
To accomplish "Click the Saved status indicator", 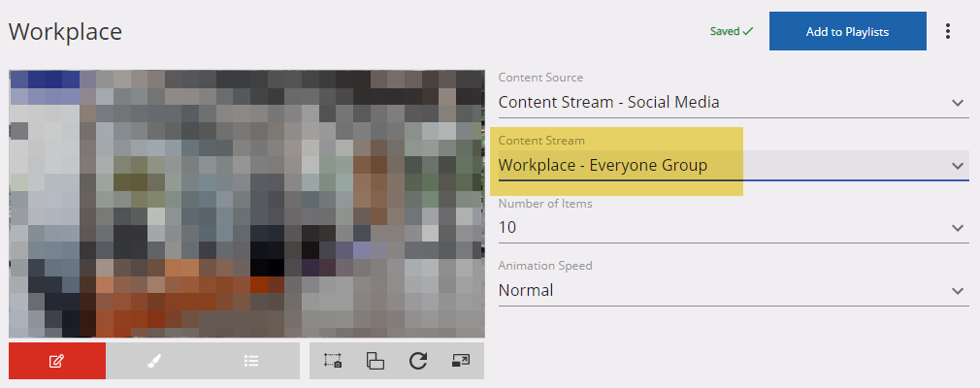I will point(732,31).
